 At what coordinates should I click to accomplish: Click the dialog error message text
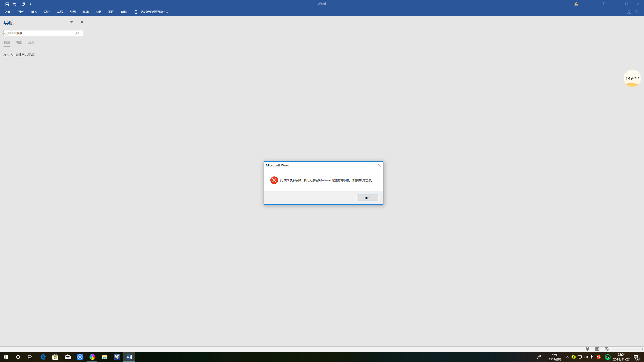327,180
